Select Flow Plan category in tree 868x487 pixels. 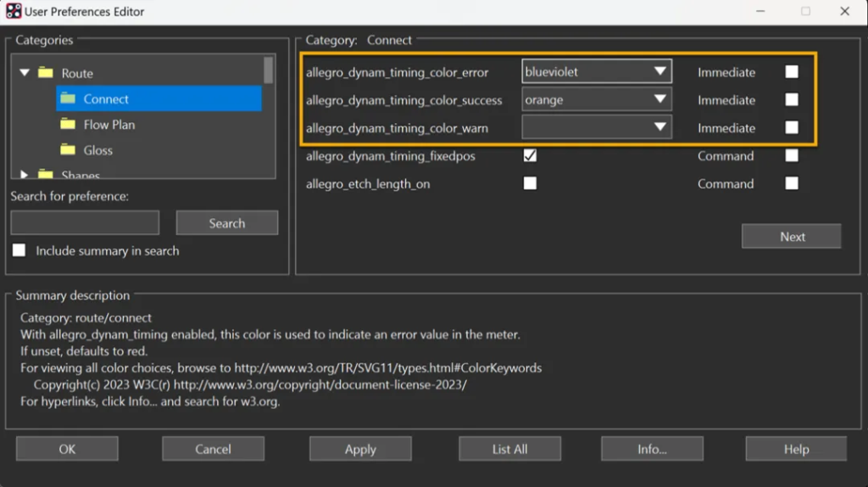tap(108, 125)
